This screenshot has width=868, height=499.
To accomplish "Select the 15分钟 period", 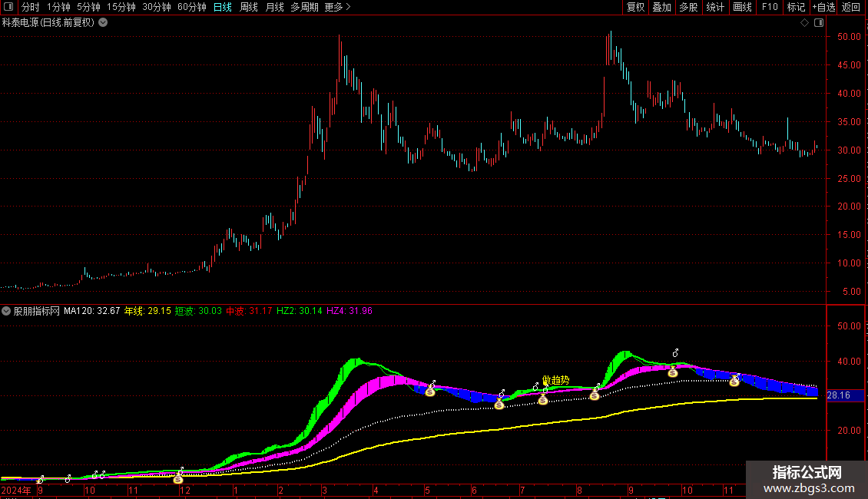I will 121,7.
